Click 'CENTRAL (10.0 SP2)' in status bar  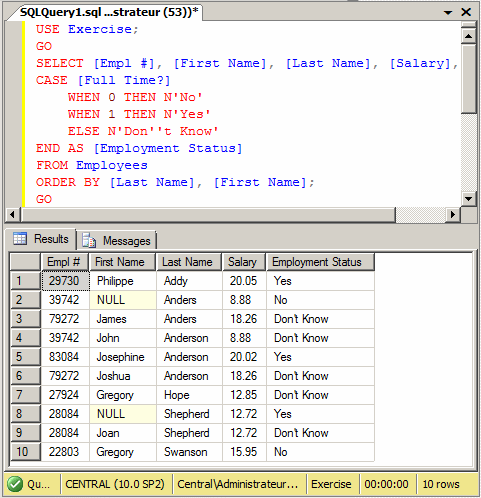coord(115,484)
